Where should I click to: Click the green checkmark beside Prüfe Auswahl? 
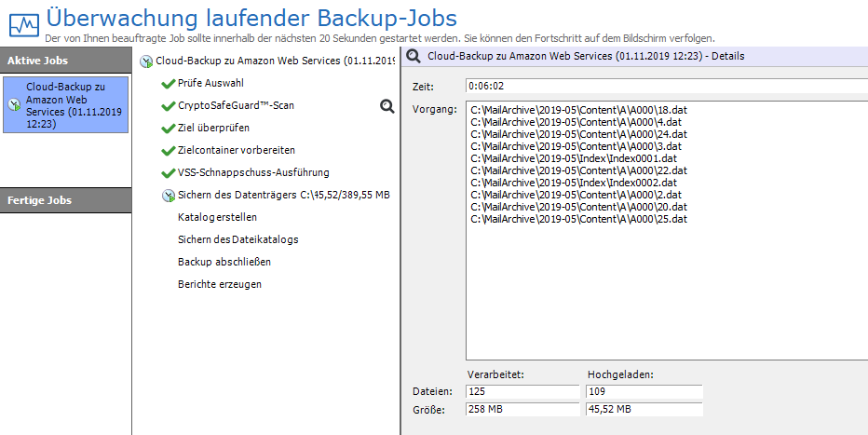point(168,84)
